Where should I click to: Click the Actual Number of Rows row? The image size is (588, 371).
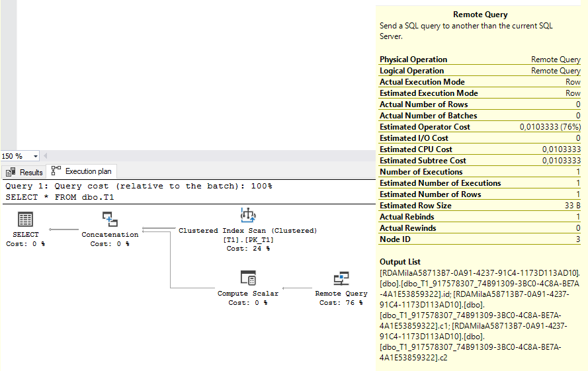[x=480, y=104]
